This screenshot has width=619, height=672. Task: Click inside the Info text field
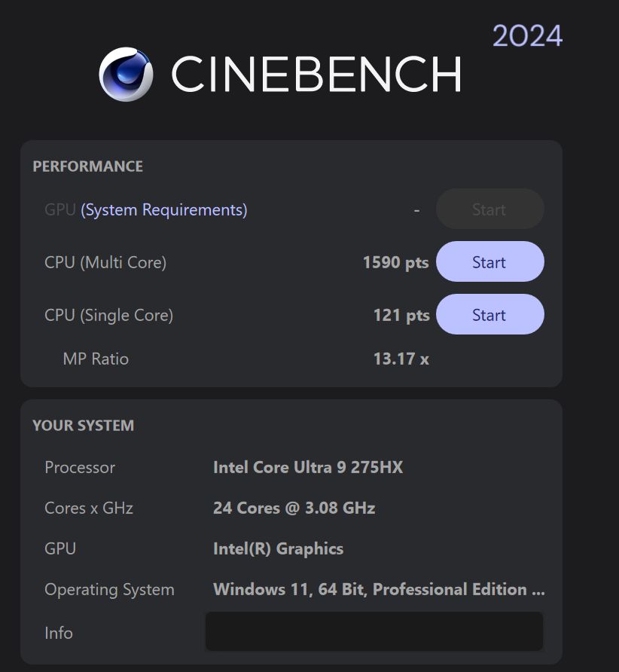[374, 631]
